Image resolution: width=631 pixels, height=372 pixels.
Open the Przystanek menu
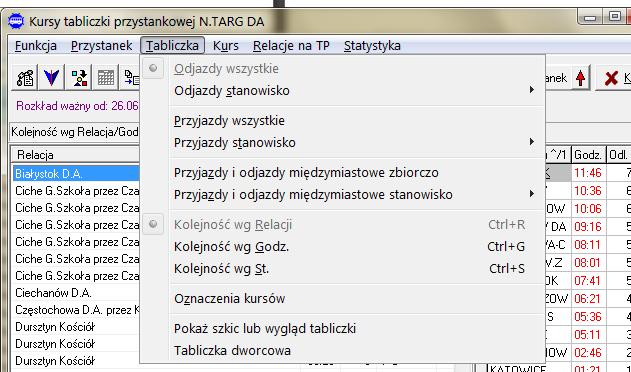point(101,45)
